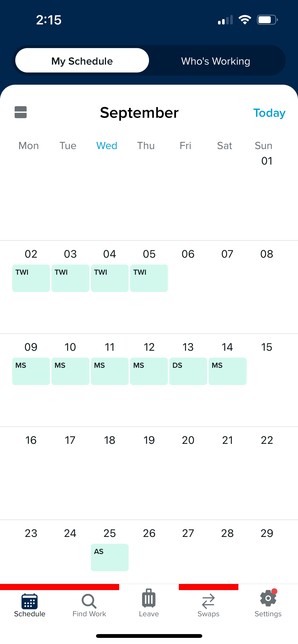Switch calendar to list view
The width and height of the screenshot is (298, 644).
[x=20, y=112]
